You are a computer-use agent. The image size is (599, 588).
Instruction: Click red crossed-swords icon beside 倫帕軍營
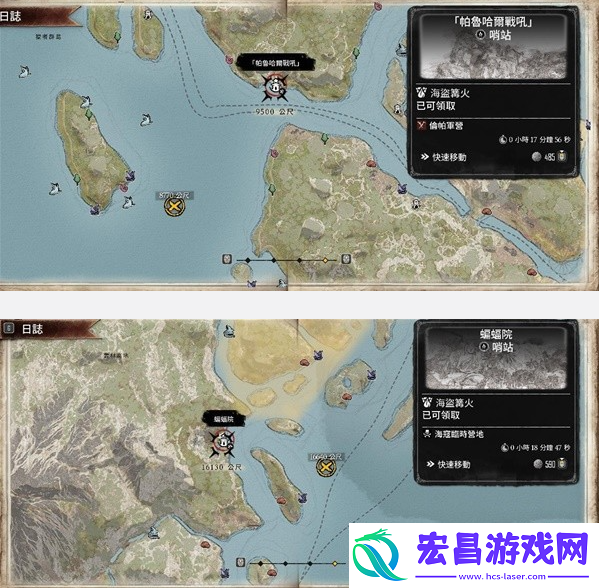point(421,125)
